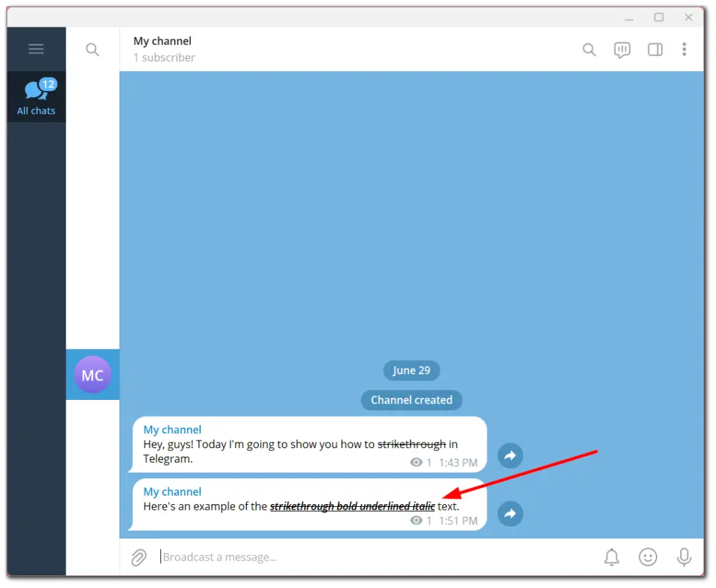Open the left sidebar search icon

click(92, 49)
